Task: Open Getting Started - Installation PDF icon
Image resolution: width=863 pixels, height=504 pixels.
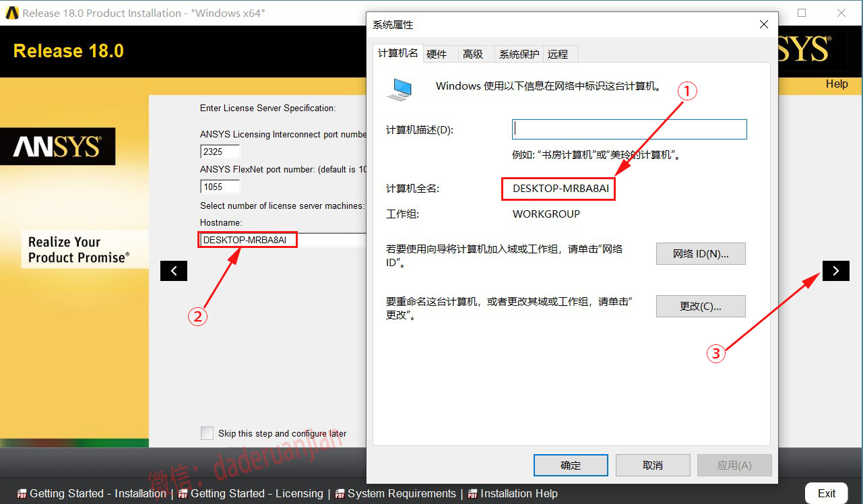Action: point(22,494)
